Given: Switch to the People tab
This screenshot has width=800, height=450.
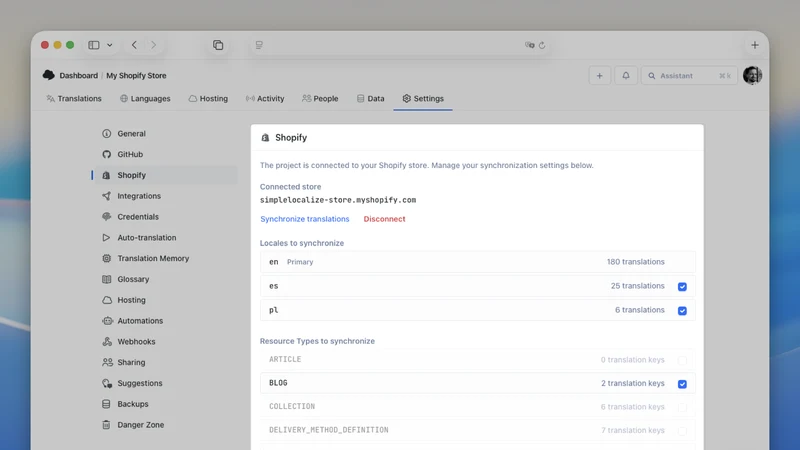Looking at the screenshot, I should (320, 98).
